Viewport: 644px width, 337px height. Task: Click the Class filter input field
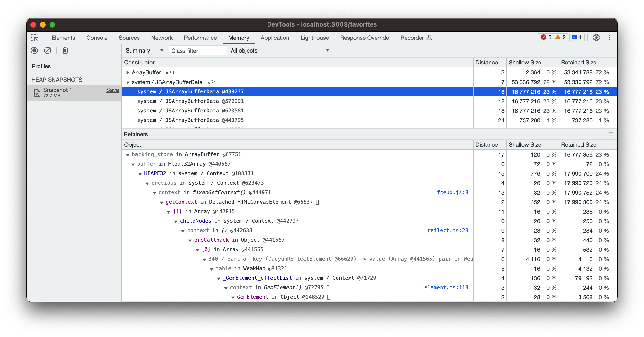point(198,50)
